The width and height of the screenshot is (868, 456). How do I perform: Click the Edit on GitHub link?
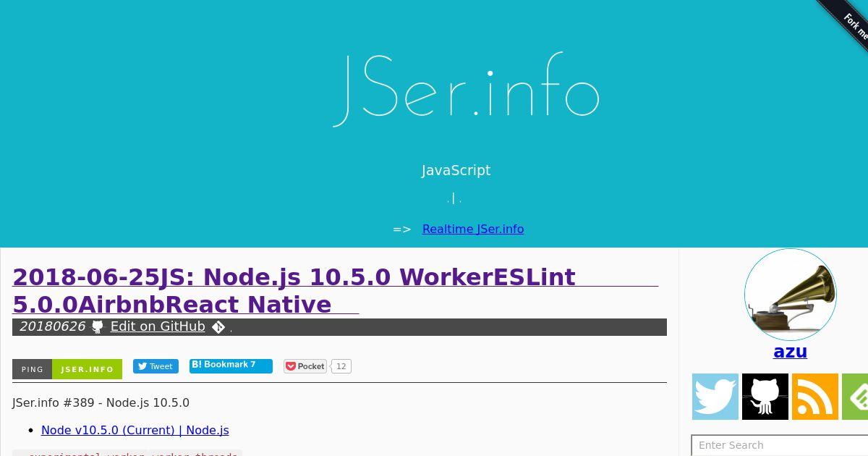158,326
